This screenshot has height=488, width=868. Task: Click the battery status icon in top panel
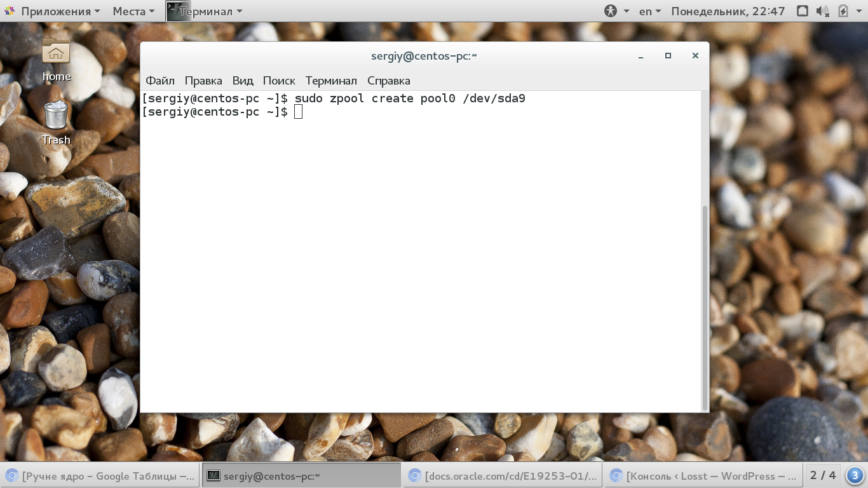[843, 11]
